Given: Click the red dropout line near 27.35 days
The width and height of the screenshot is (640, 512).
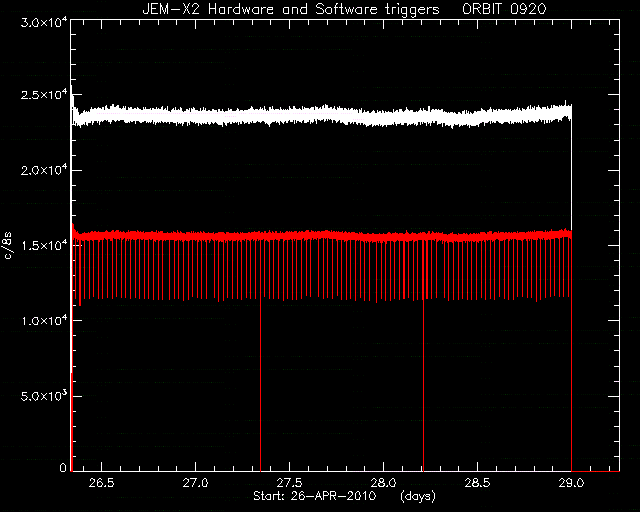Looking at the screenshot, I should [x=260, y=384].
